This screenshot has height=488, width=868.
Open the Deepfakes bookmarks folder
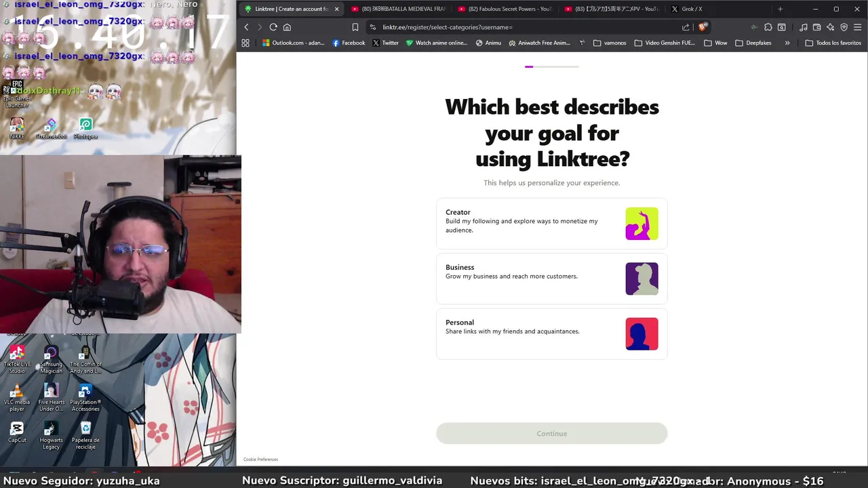753,43
